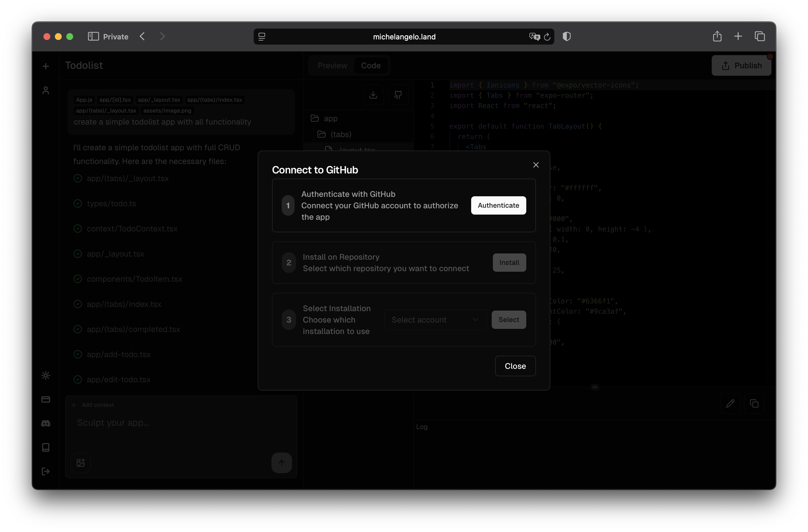This screenshot has height=532, width=808.
Task: Click the edit pencil icon above the Log panel
Action: [731, 403]
